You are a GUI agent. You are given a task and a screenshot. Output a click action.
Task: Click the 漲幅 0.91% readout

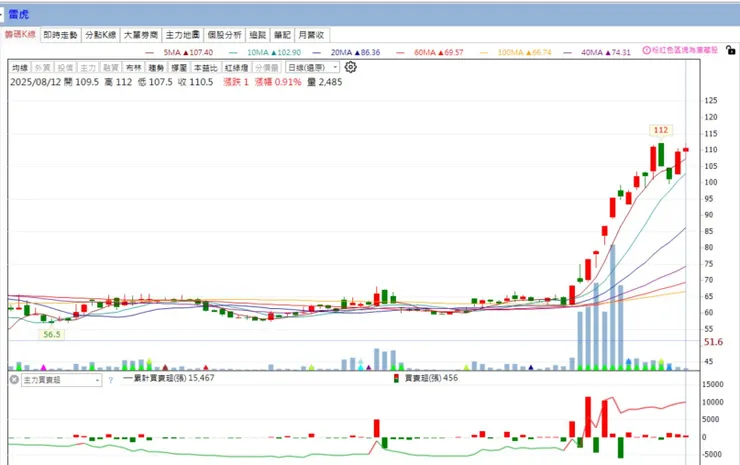pos(278,82)
